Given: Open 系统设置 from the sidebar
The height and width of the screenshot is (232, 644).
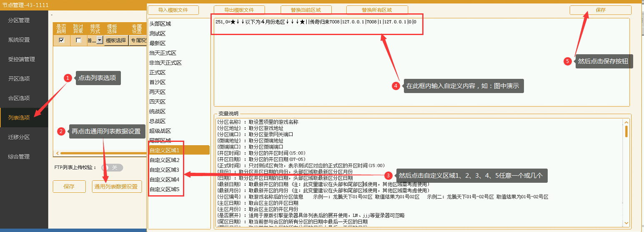Looking at the screenshot, I should 19,40.
